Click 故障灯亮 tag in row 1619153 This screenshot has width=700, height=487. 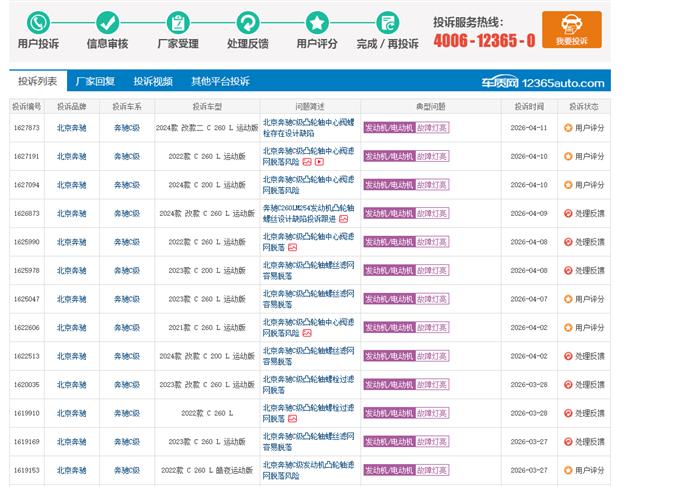(432, 470)
